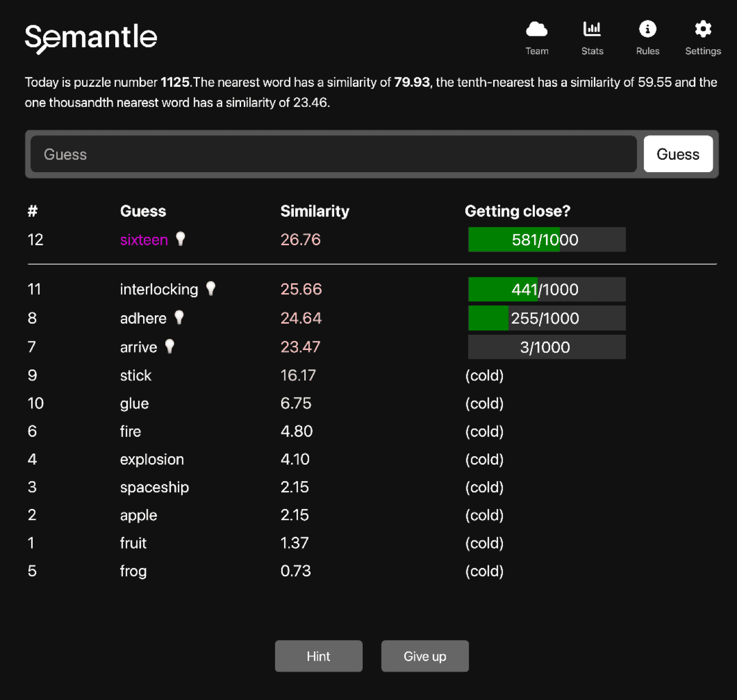The image size is (737, 700).
Task: Click the 581/1000 progress bar for sixteen
Action: click(546, 239)
